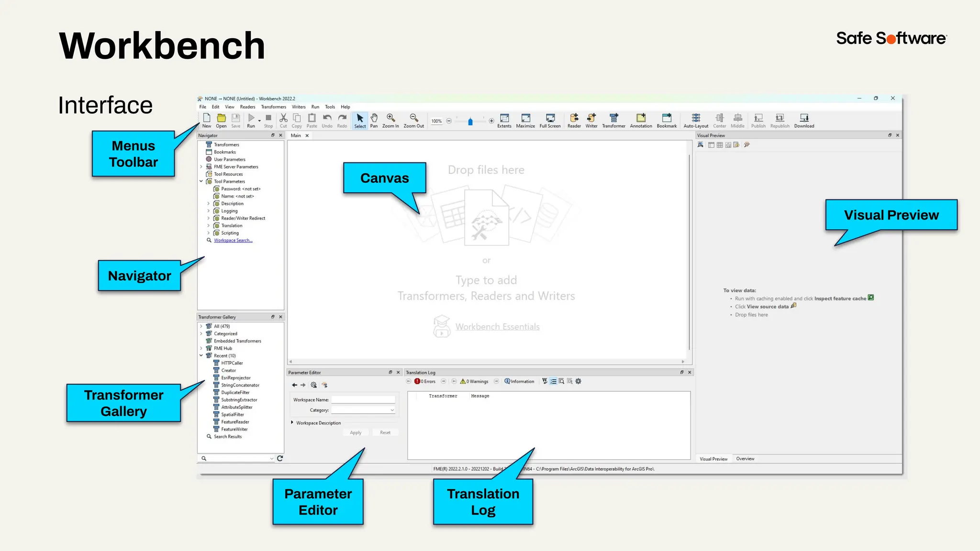Viewport: 980px width, 551px height.
Task: Click the Apply button in Parameter Editor
Action: pos(356,432)
